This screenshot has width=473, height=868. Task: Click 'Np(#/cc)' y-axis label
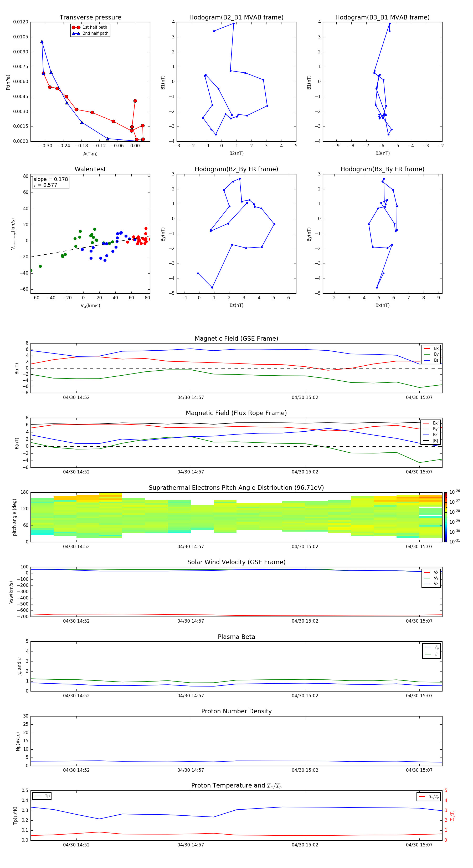coord(18,741)
